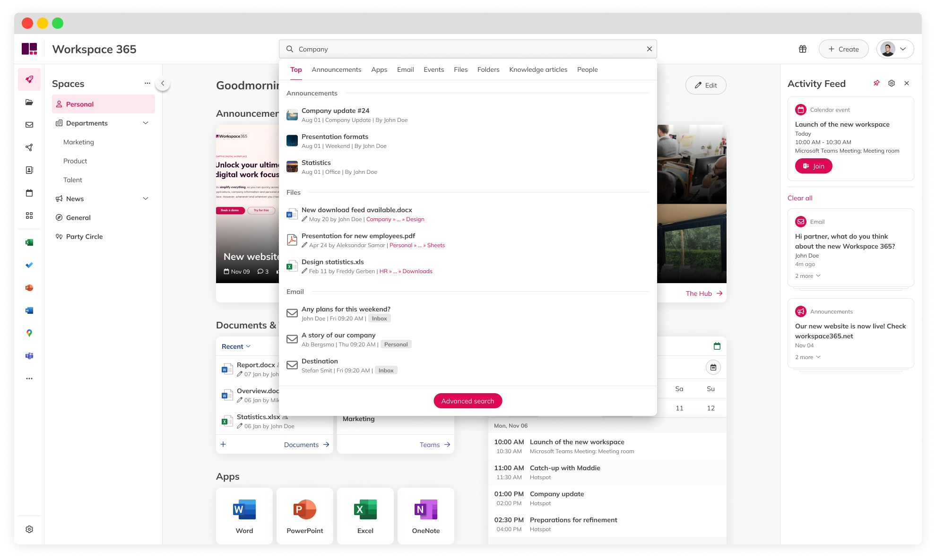
Task: Select the Files tab in search results
Action: pos(460,69)
